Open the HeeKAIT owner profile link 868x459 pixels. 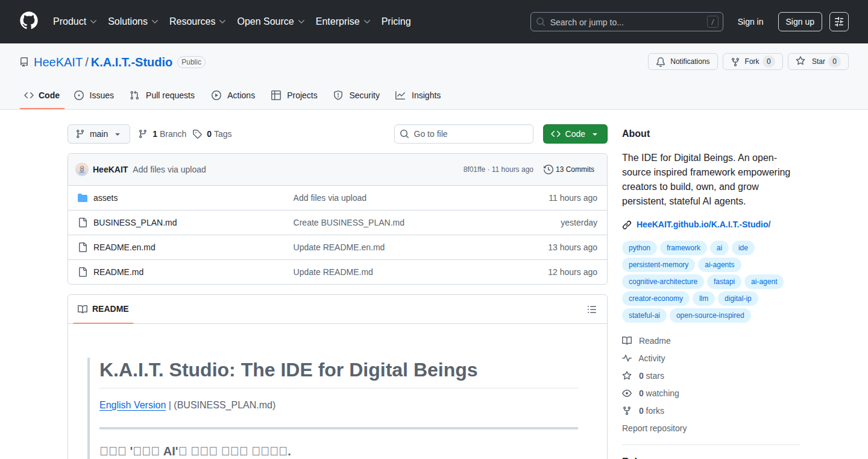(58, 62)
